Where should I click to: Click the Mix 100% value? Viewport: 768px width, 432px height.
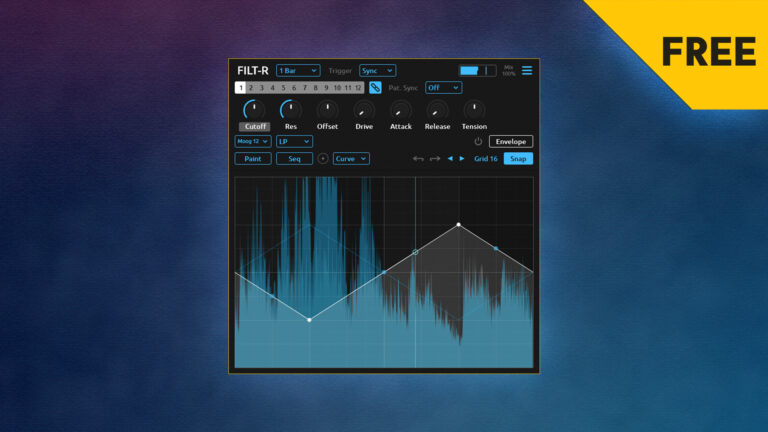click(x=508, y=71)
